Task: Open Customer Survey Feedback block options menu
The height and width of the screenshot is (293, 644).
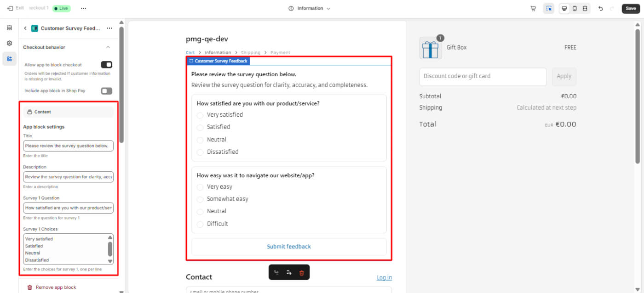Action: (x=109, y=28)
